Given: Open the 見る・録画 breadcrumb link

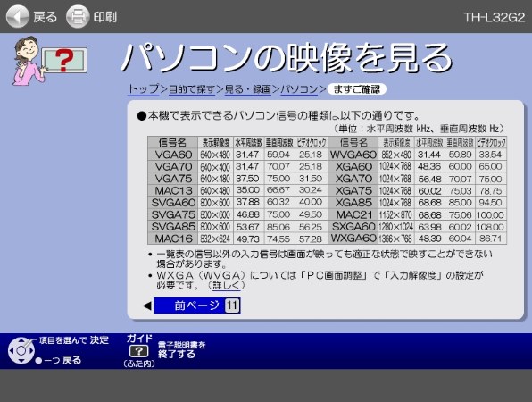Looking at the screenshot, I should 247,89.
